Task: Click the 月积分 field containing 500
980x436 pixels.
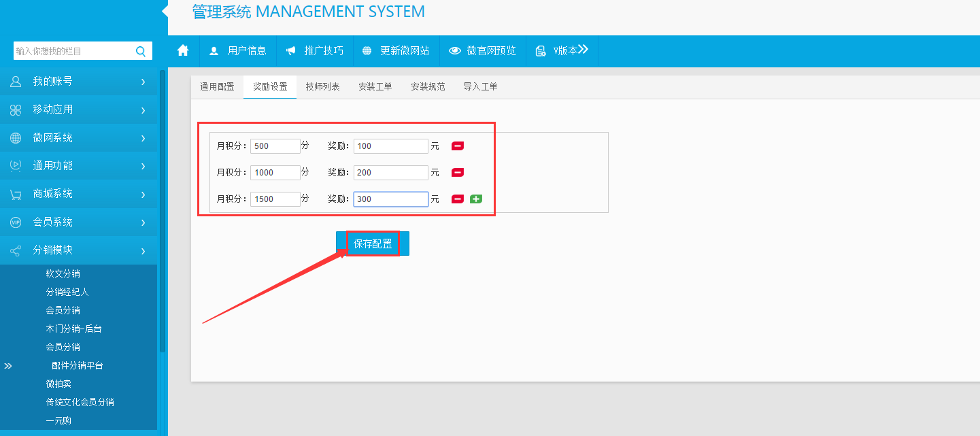Action: point(275,146)
